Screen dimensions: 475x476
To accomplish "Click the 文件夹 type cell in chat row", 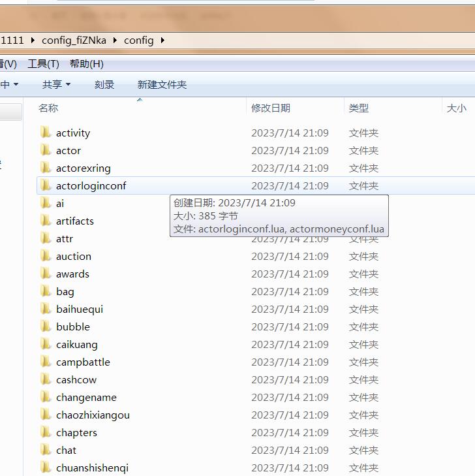I will coord(363,450).
